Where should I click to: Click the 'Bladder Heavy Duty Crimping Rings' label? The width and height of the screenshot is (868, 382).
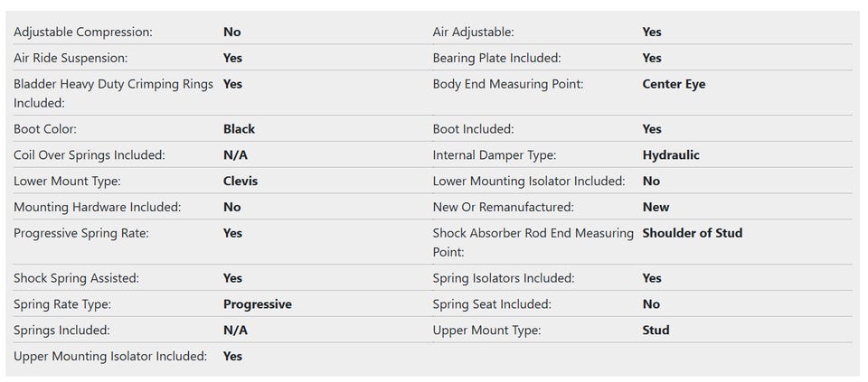(x=113, y=84)
